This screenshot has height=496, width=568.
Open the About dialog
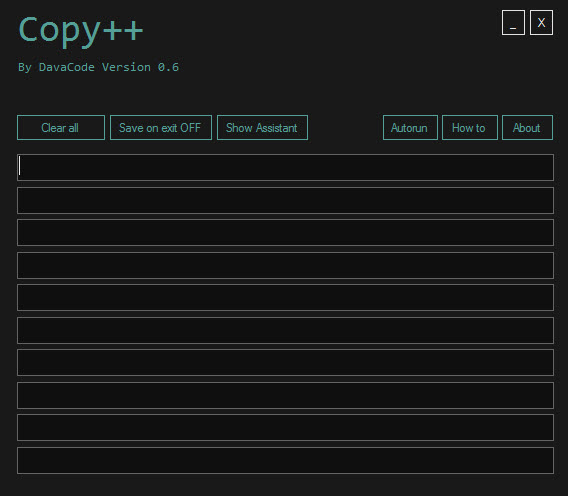tap(527, 128)
